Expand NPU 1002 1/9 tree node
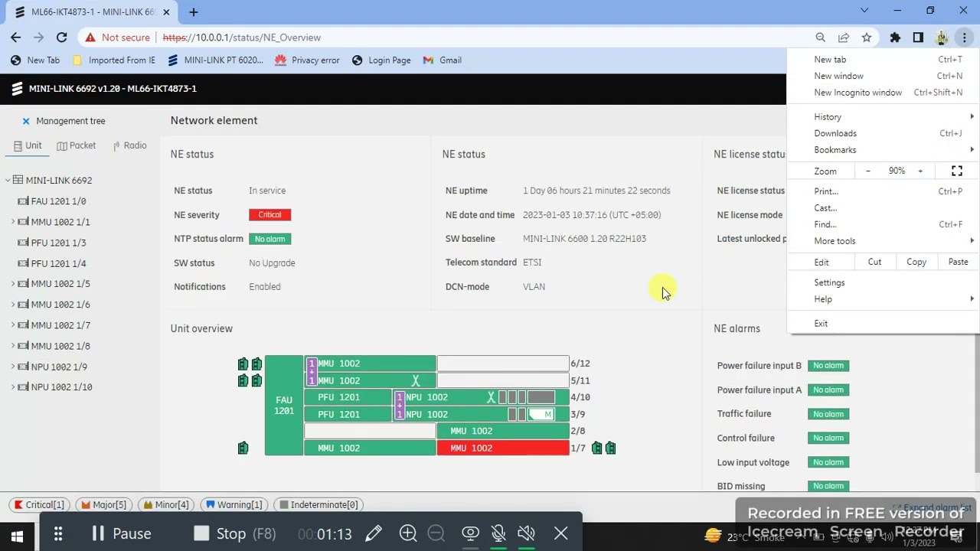Viewport: 980px width, 551px height. (13, 367)
